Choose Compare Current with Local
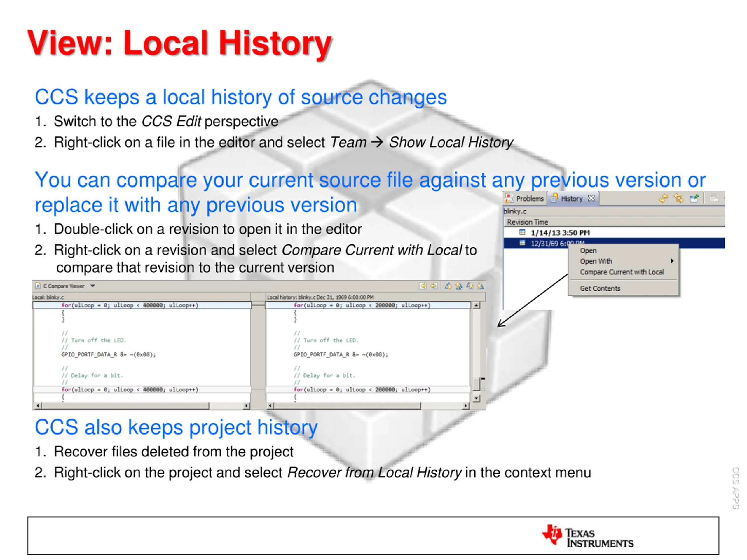747x560 pixels. click(x=622, y=272)
